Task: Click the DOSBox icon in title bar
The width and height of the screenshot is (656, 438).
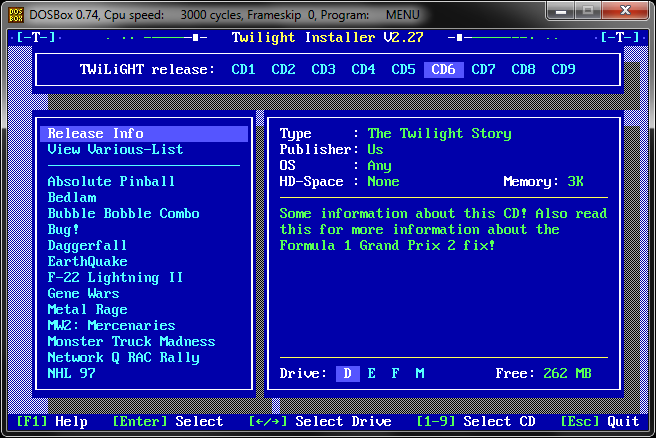Action: click(x=15, y=15)
